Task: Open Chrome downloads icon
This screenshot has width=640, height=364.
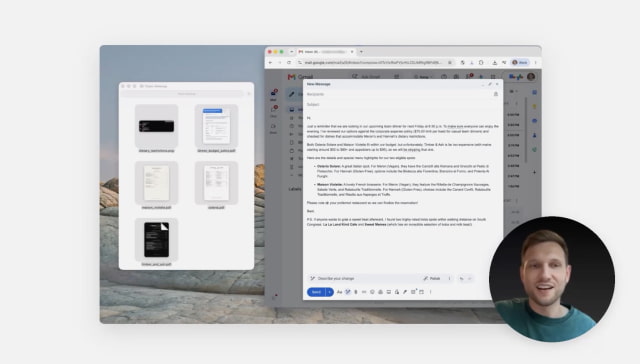Action: [x=494, y=62]
